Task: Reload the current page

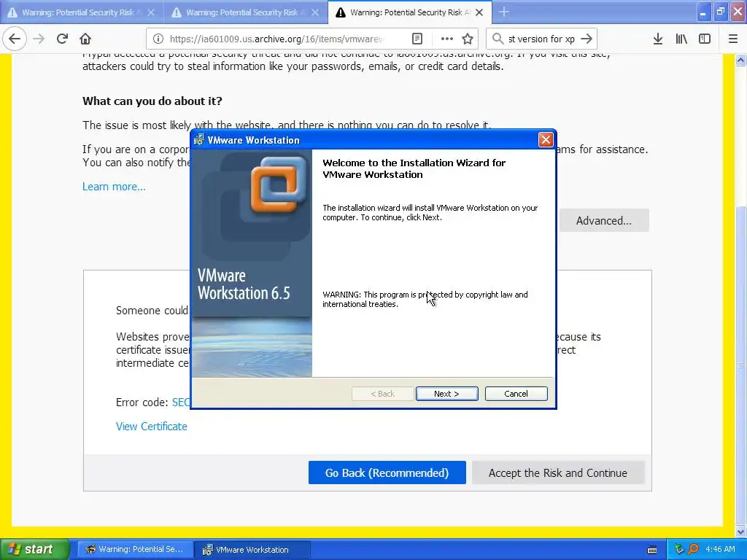Action: 62,39
